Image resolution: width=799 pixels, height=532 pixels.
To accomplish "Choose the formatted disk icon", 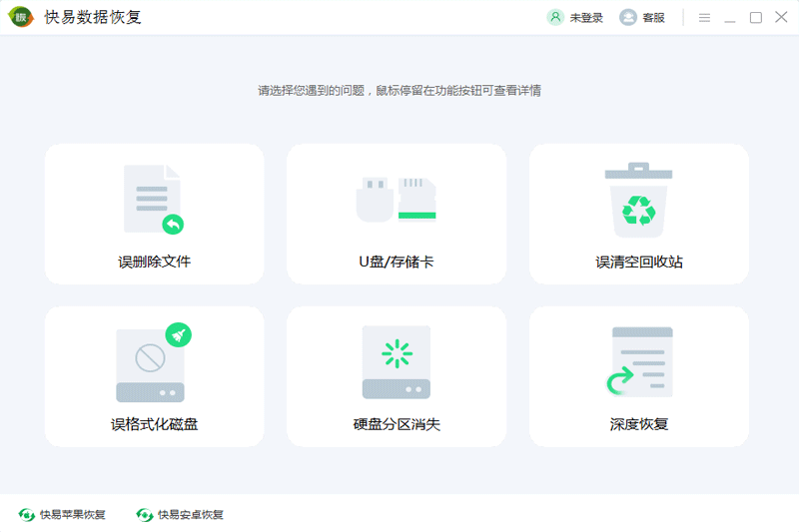I will [153, 363].
